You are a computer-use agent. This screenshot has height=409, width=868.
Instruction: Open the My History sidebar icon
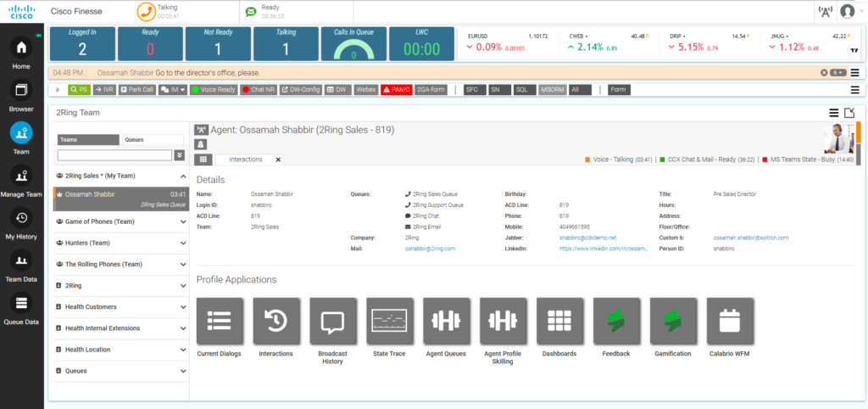coord(21,218)
